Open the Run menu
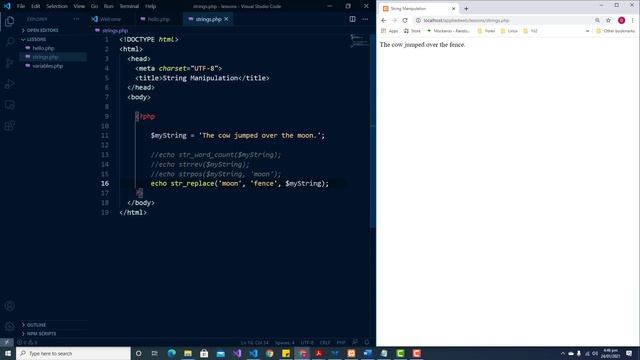Viewport: 640px width, 360px height. pyautogui.click(x=108, y=6)
